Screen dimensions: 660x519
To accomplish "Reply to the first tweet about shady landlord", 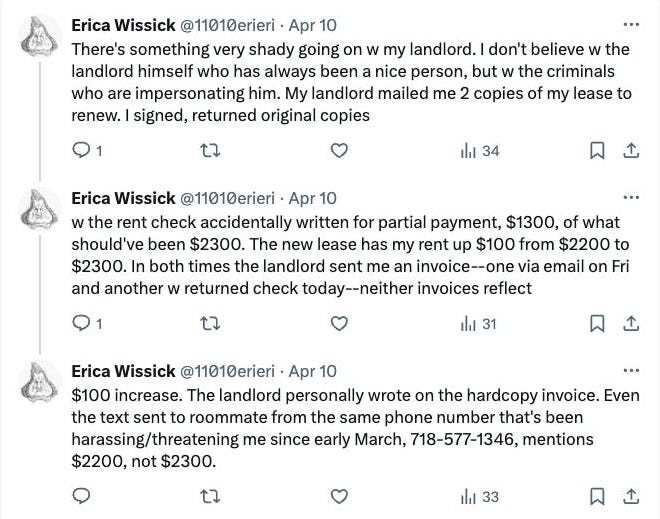I will (87, 150).
